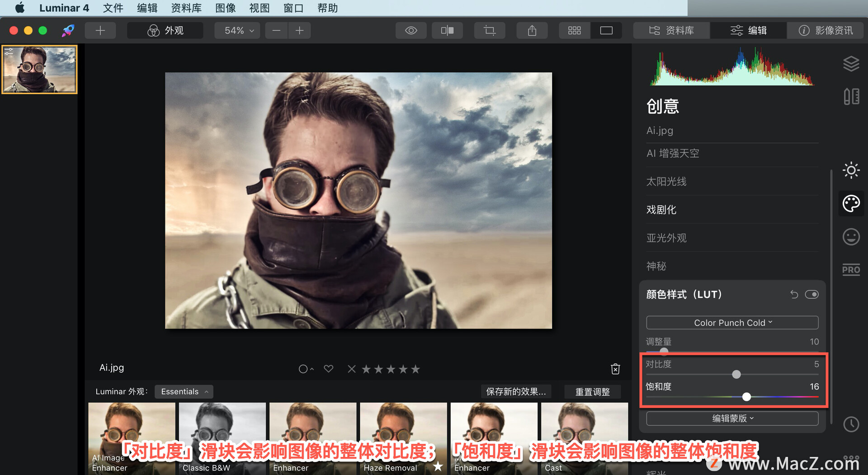Toggle the before/after compare view
The image size is (868, 475).
coord(447,30)
